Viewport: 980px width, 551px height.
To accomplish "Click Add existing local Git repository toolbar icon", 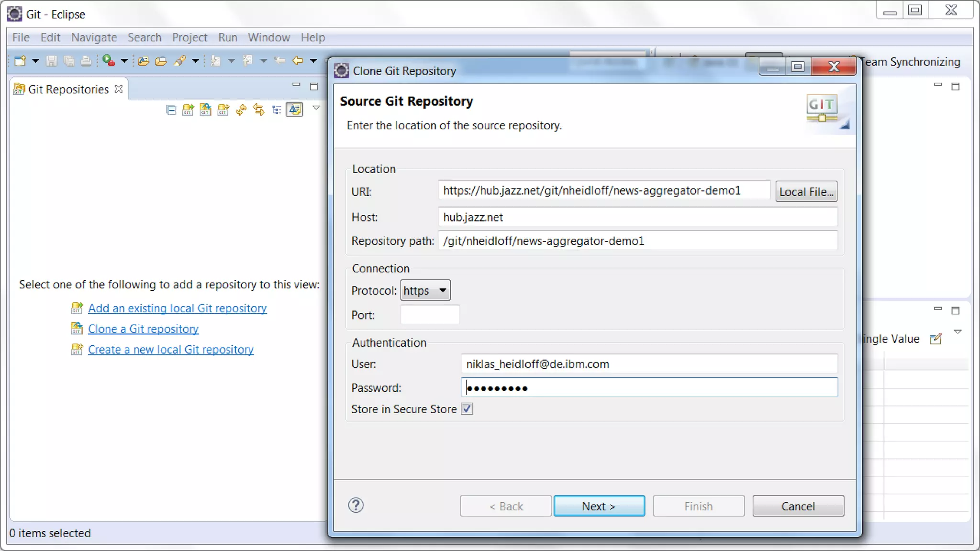I will pyautogui.click(x=188, y=110).
